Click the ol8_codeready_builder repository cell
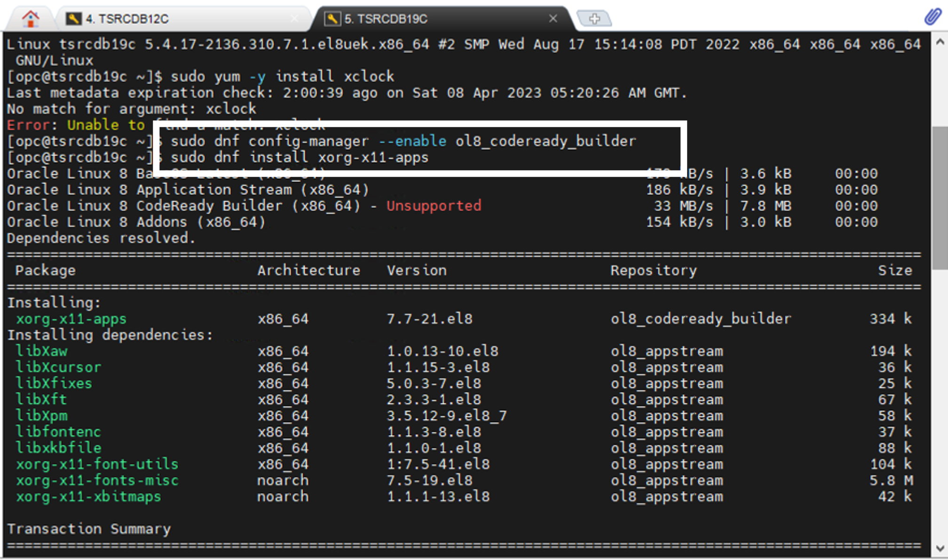The height and width of the screenshot is (560, 948). click(701, 319)
